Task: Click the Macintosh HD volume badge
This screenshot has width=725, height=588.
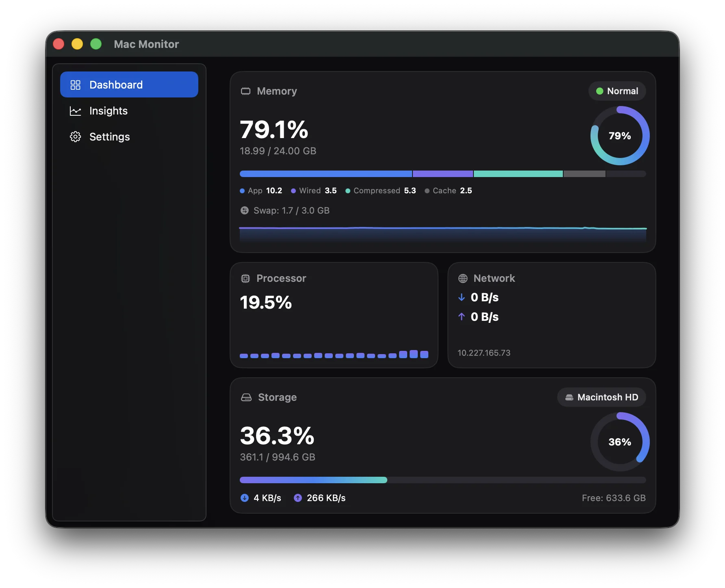Action: point(602,397)
